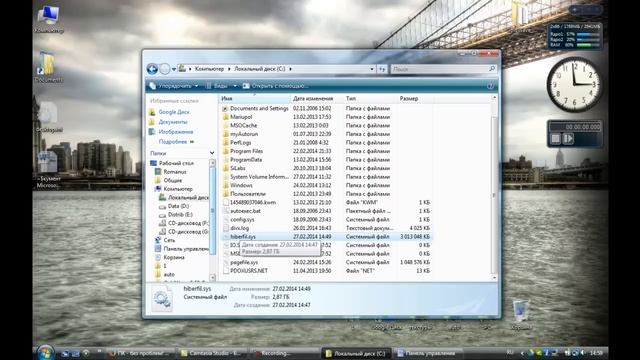The width and height of the screenshot is (640, 360).
Task: Select Сеть in folder tree
Action: point(169,240)
